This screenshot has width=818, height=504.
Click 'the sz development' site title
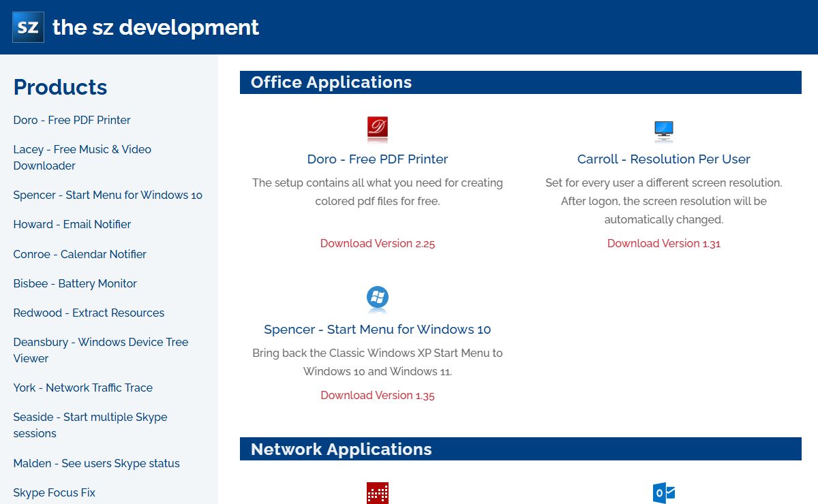pyautogui.click(x=155, y=27)
